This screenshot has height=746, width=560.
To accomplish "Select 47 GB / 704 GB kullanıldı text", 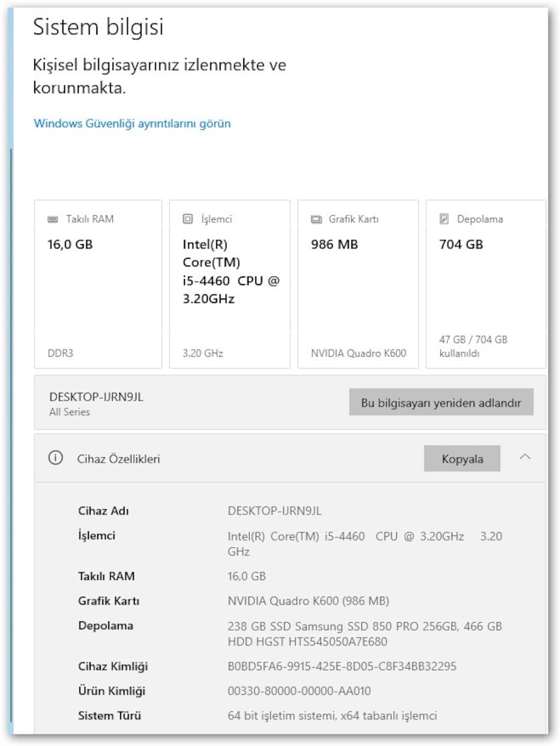I will (x=473, y=346).
